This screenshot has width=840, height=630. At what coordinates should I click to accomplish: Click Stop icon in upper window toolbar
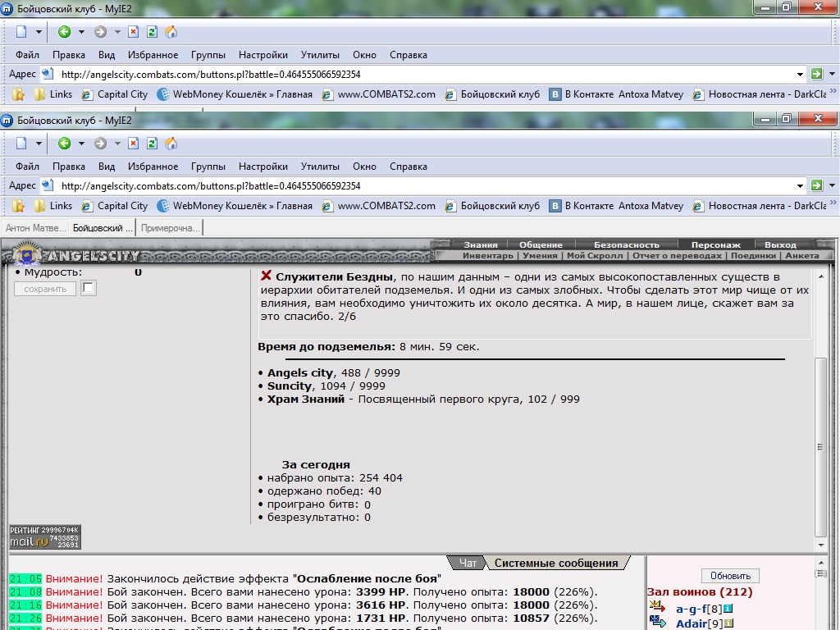point(134,32)
